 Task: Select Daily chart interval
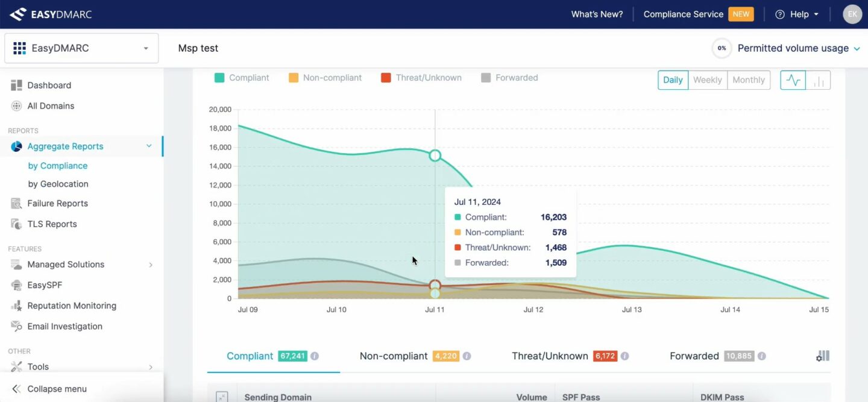pyautogui.click(x=673, y=80)
